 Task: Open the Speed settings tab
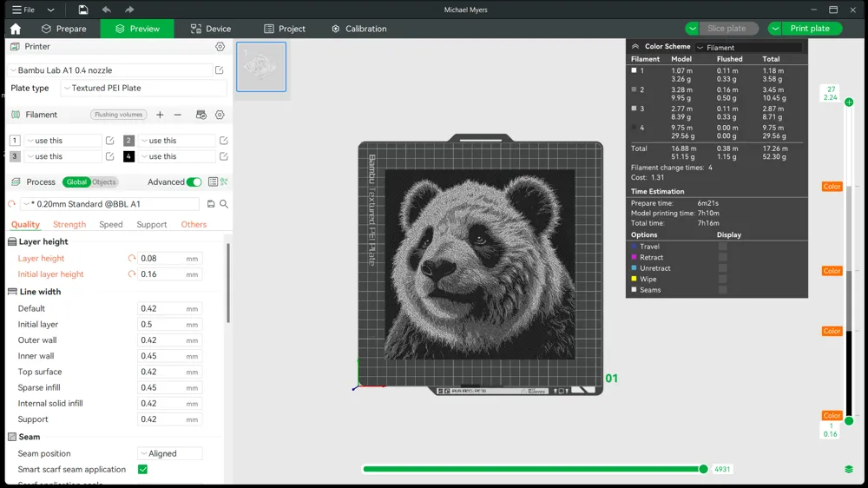click(x=111, y=224)
